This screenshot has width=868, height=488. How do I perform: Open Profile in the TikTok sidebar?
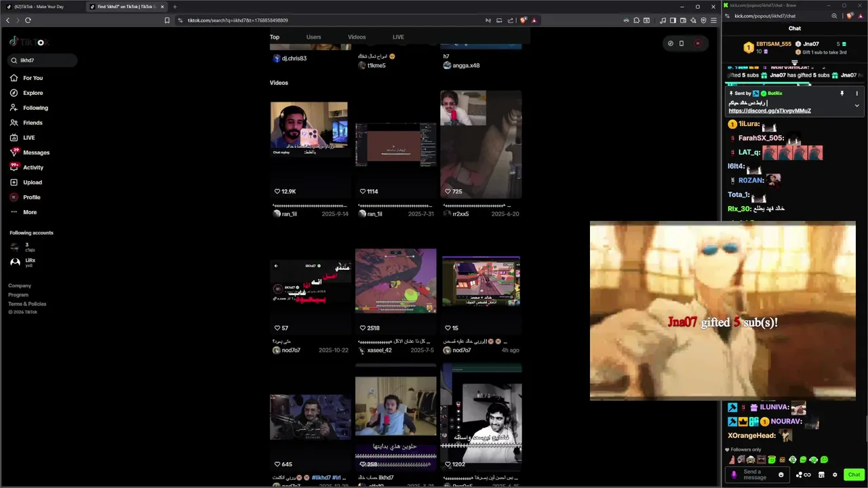tap(26, 197)
